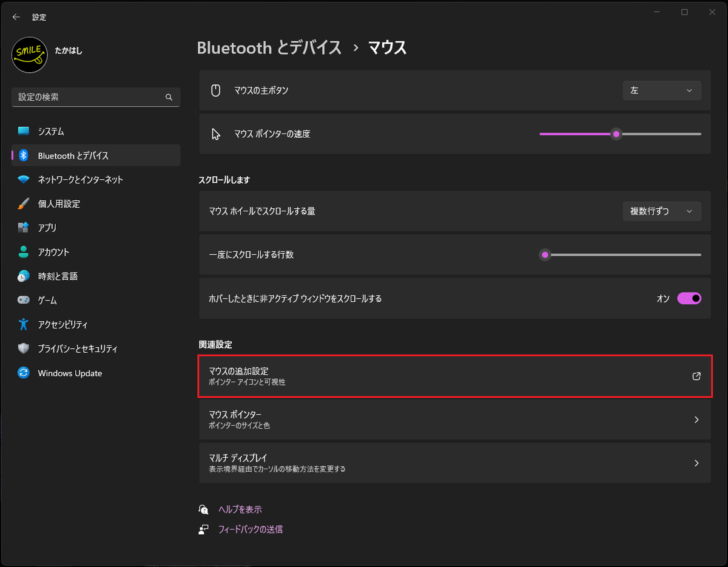Expand the マウス ポインター settings row
The image size is (728, 567).
pos(454,419)
